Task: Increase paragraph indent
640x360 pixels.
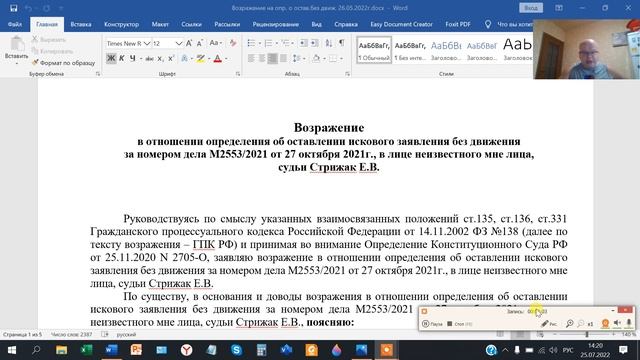Action: click(x=314, y=43)
